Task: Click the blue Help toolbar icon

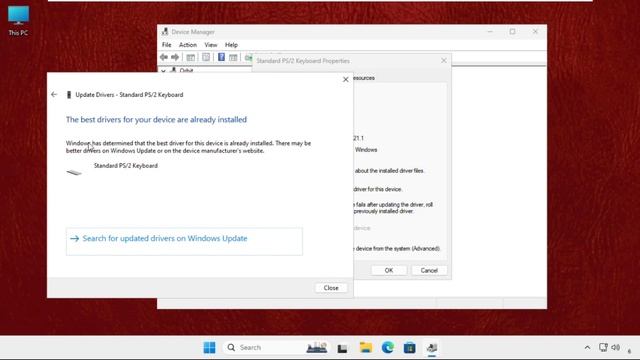Action: [221, 57]
